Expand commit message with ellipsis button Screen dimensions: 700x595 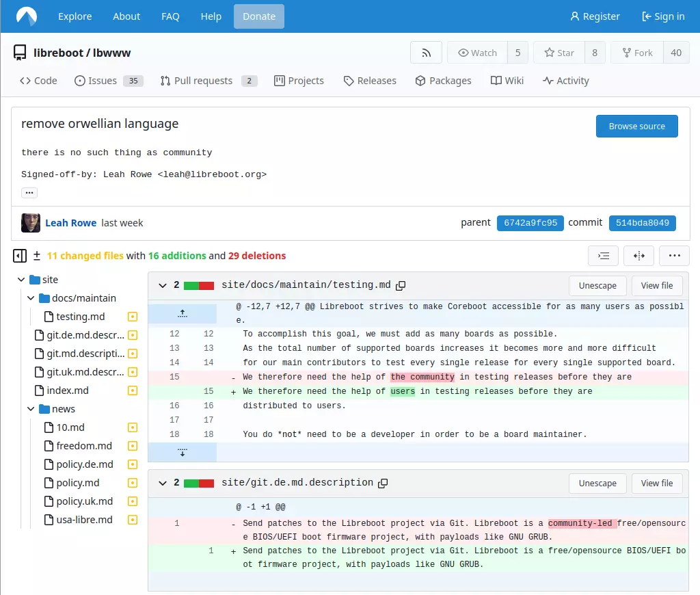pos(29,193)
